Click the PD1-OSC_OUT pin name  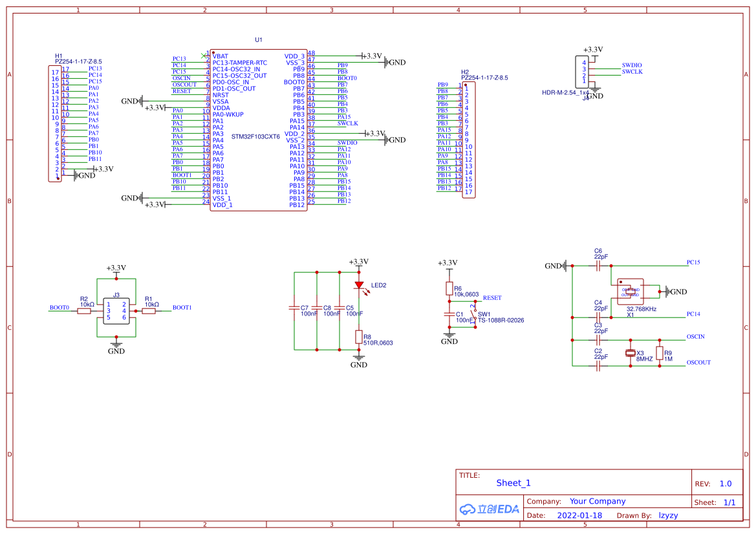point(234,89)
